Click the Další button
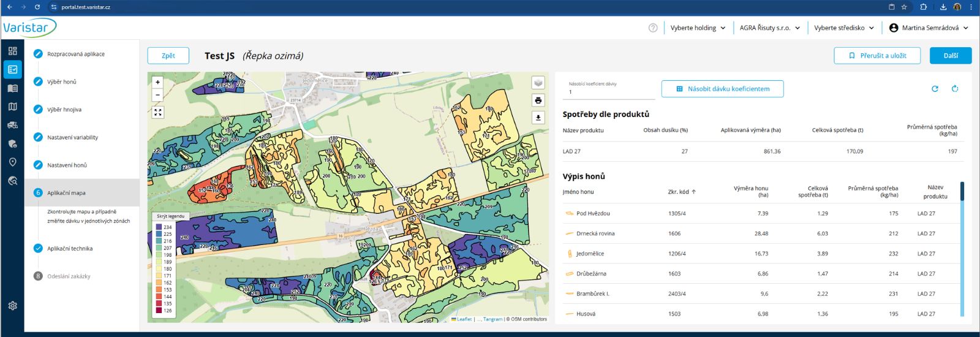Viewport: 980px width, 337px height. 950,56
